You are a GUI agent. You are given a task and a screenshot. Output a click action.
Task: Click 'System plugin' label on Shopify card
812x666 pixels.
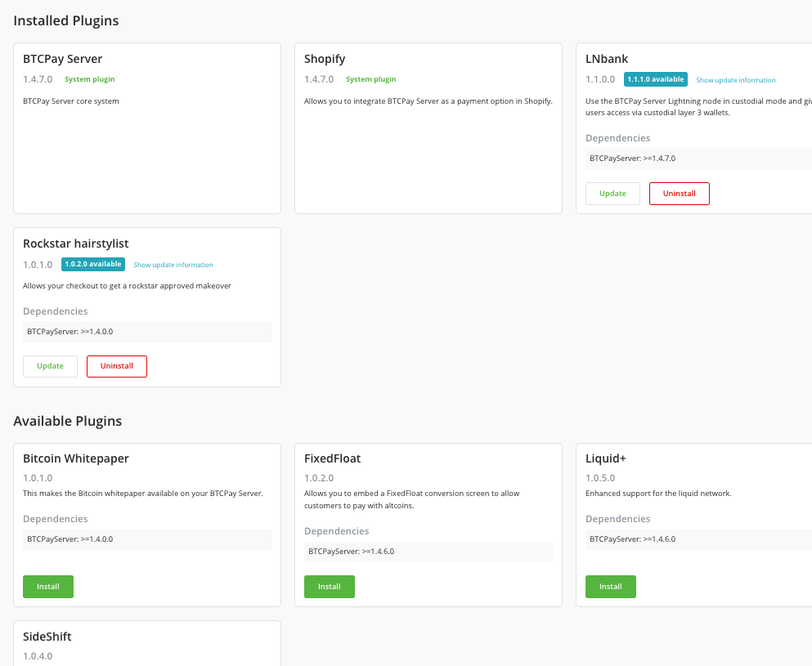[370, 79]
